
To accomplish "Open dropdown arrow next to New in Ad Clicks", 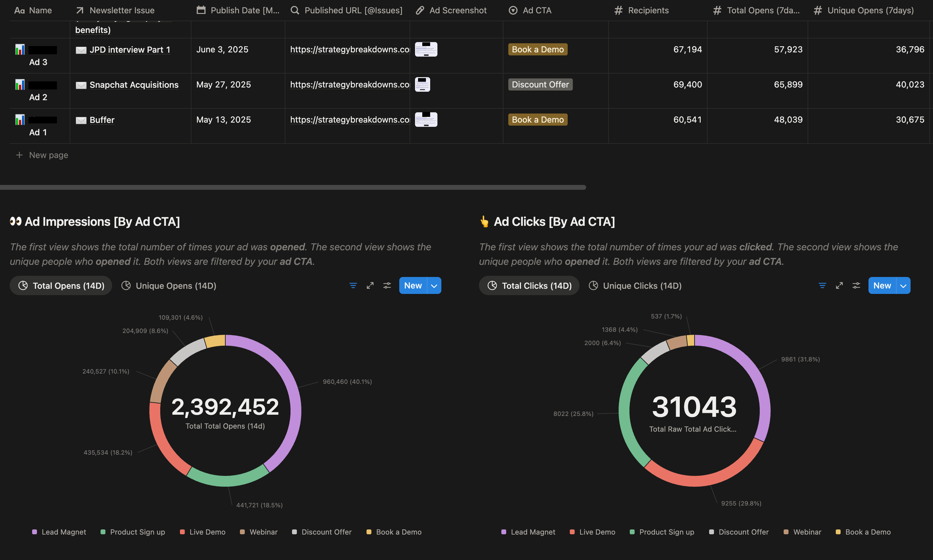I will [x=903, y=286].
